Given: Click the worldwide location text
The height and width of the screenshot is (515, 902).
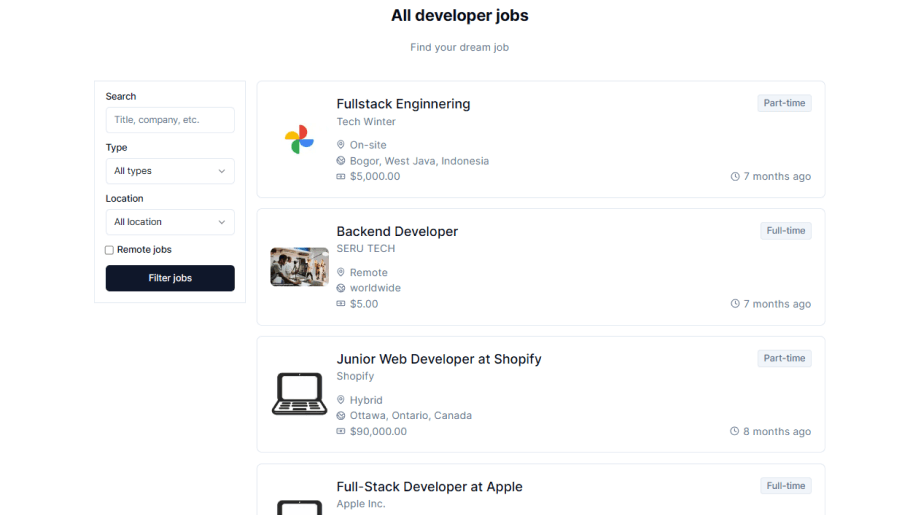Looking at the screenshot, I should [375, 288].
